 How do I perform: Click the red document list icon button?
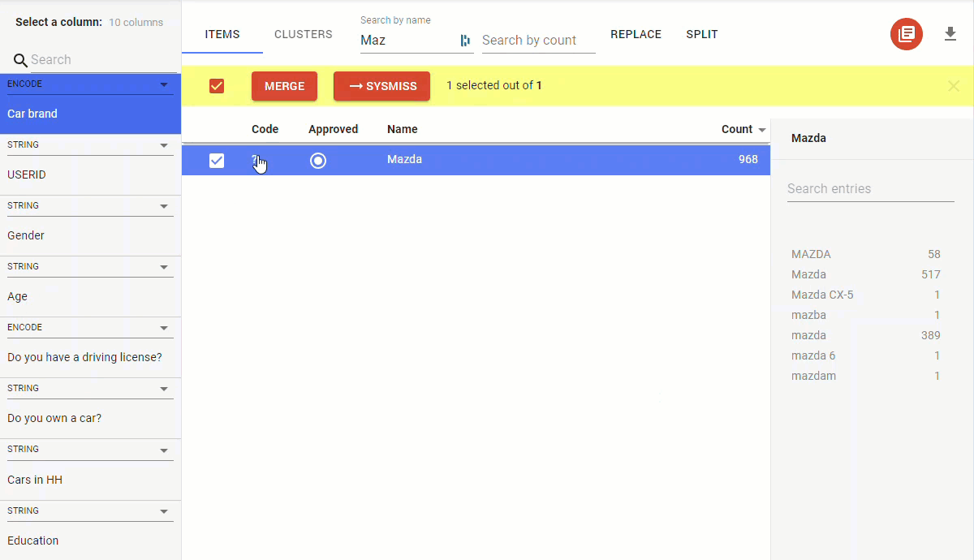[906, 34]
